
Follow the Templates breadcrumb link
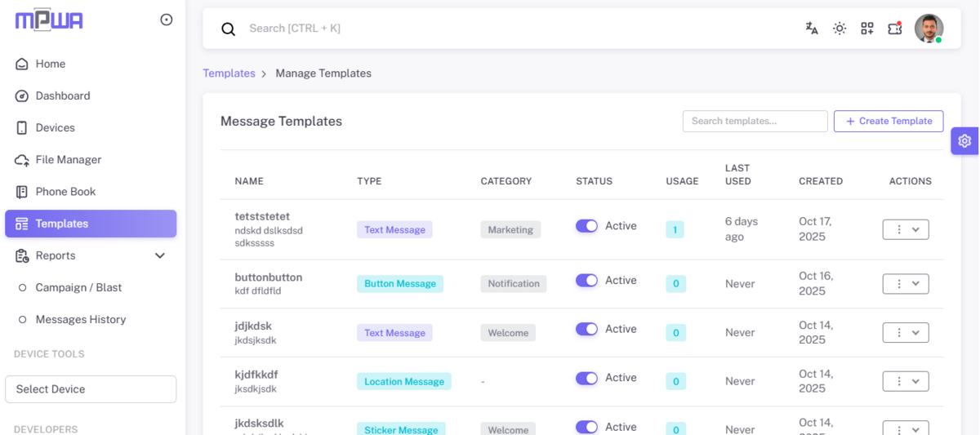[x=229, y=73]
